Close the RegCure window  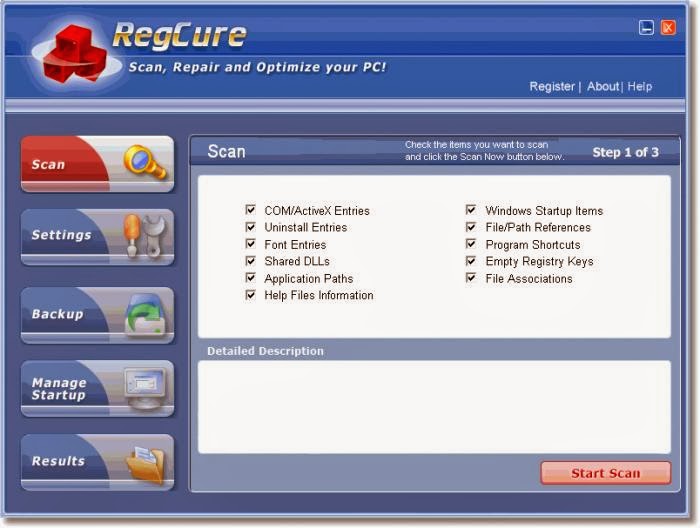point(668,28)
